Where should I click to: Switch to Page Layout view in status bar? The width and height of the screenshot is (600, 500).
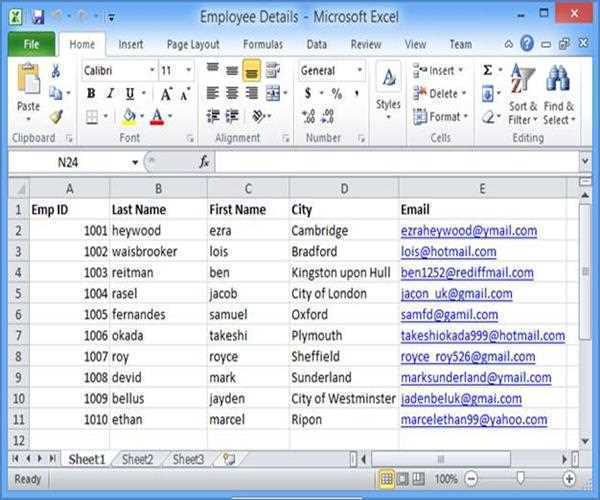(x=402, y=479)
